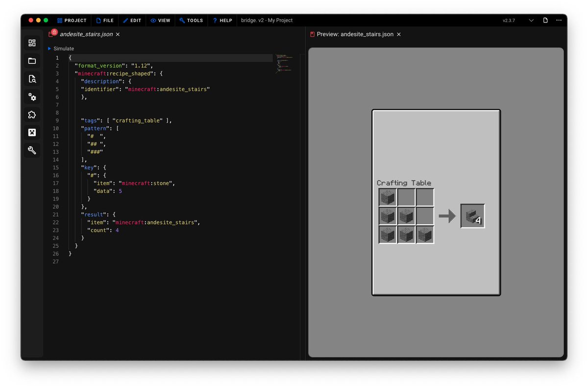Click the center crafting grid stone slot
The image size is (588, 388).
coord(406,216)
